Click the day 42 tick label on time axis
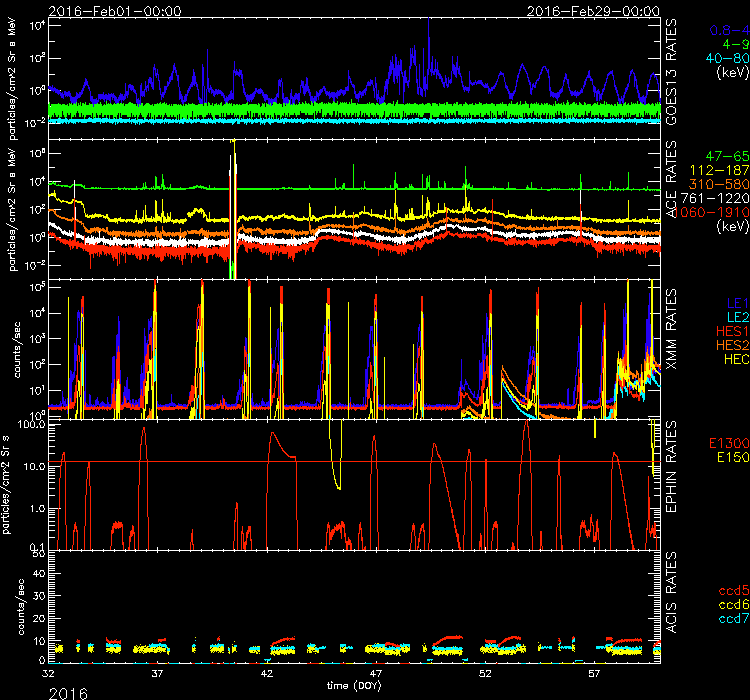The image size is (750, 700). pos(267,674)
